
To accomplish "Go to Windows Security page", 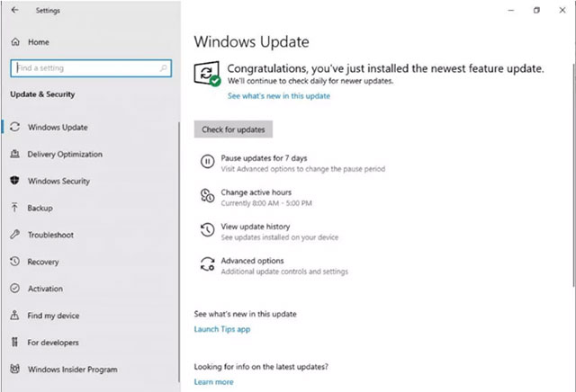I will [x=58, y=181].
